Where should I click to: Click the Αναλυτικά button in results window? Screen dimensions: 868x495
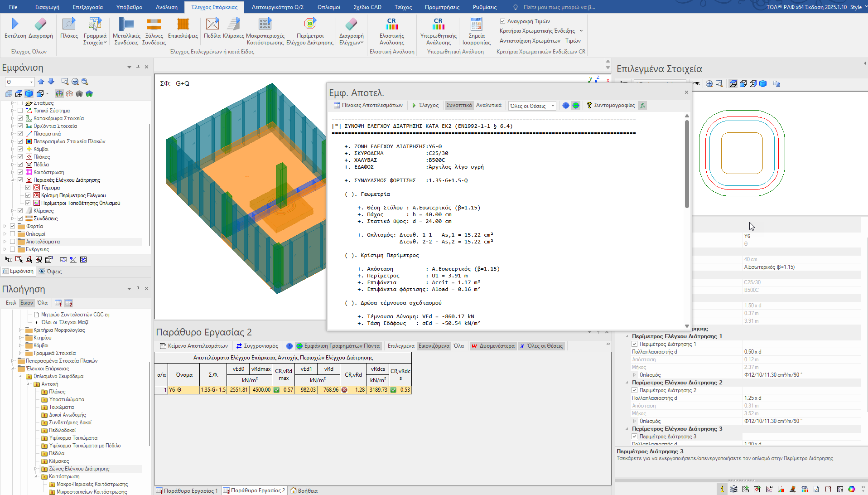[488, 105]
